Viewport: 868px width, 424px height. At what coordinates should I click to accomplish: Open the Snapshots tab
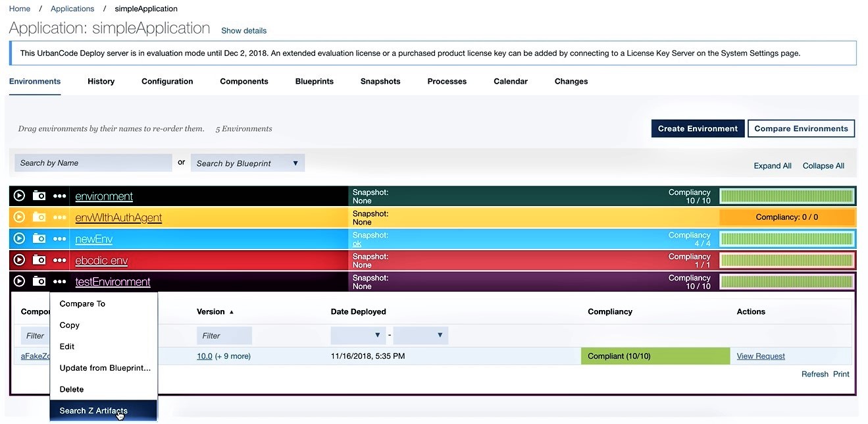tap(380, 82)
